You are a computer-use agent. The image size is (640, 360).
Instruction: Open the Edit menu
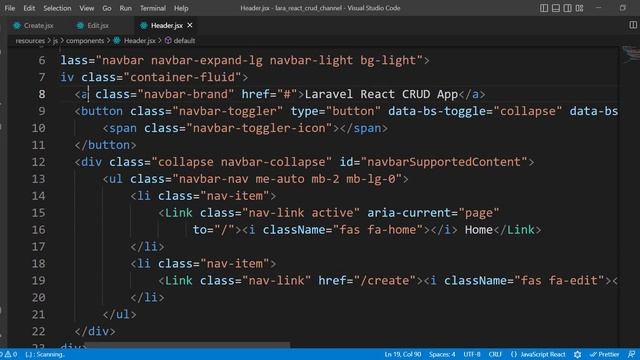point(29,8)
